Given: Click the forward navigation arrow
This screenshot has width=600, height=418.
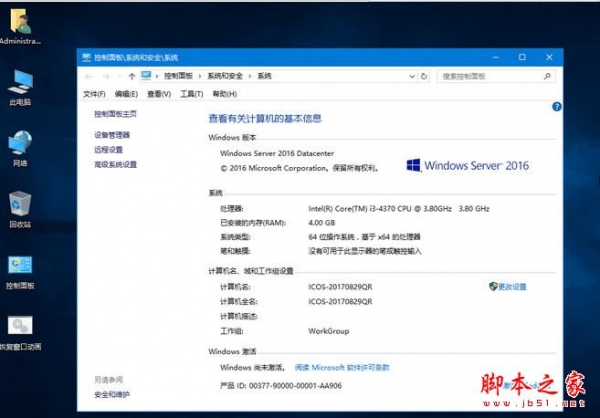Looking at the screenshot, I should click(x=106, y=77).
